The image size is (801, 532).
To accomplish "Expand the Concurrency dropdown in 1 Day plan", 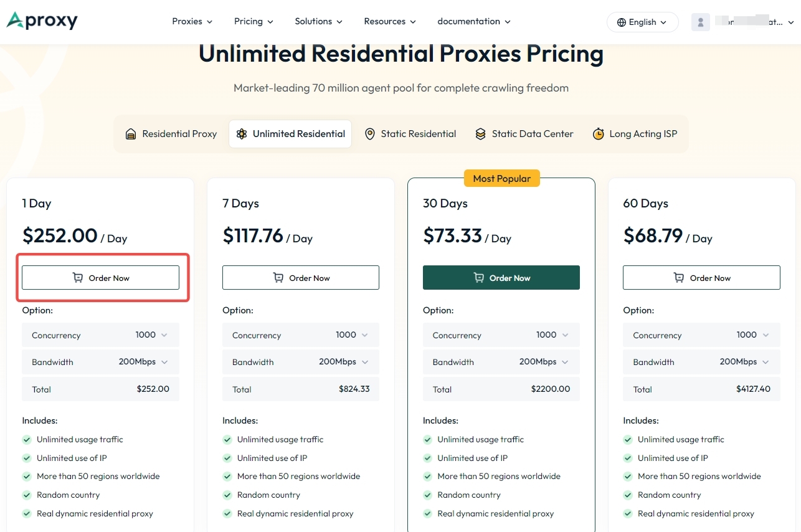I will click(100, 335).
